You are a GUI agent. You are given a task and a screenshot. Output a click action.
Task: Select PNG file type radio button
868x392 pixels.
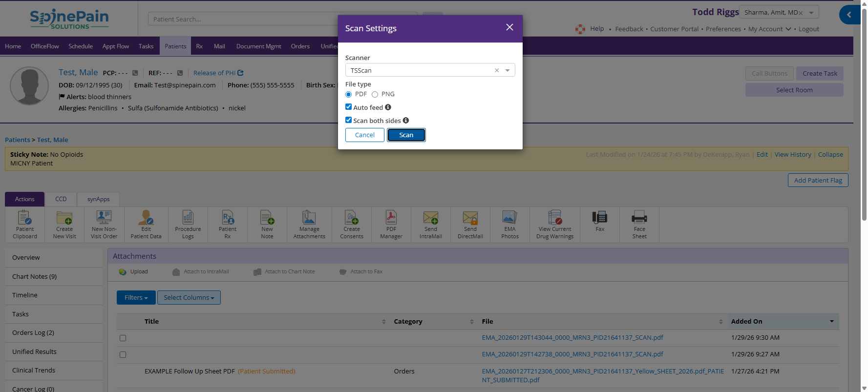tap(375, 94)
